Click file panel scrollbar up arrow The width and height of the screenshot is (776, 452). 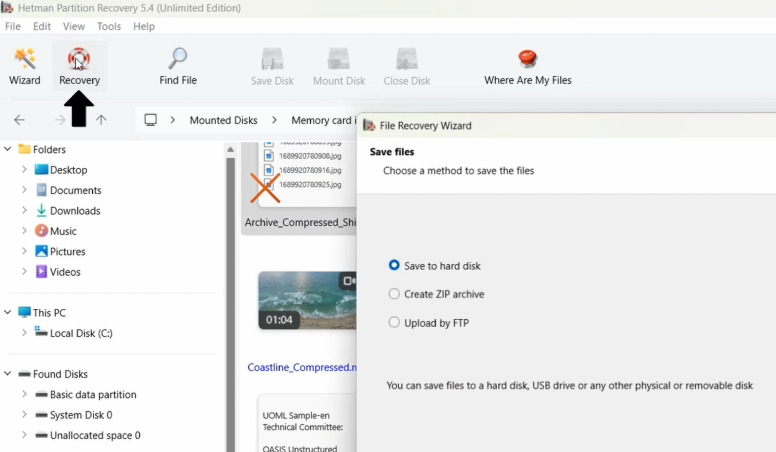pos(230,150)
